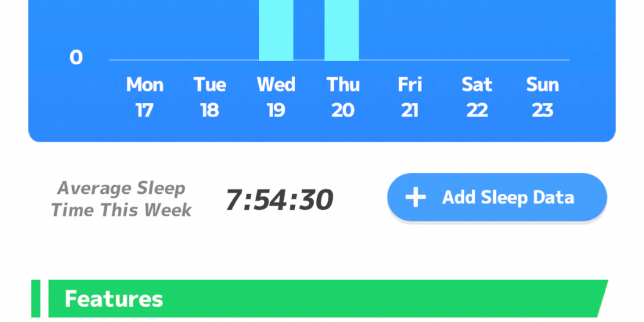Click the plus icon for adding sleep

point(415,198)
